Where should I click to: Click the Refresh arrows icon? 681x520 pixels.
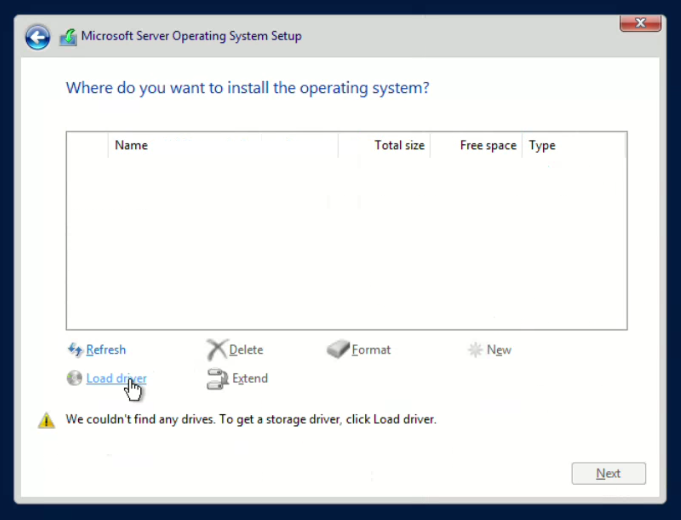pyautogui.click(x=74, y=350)
